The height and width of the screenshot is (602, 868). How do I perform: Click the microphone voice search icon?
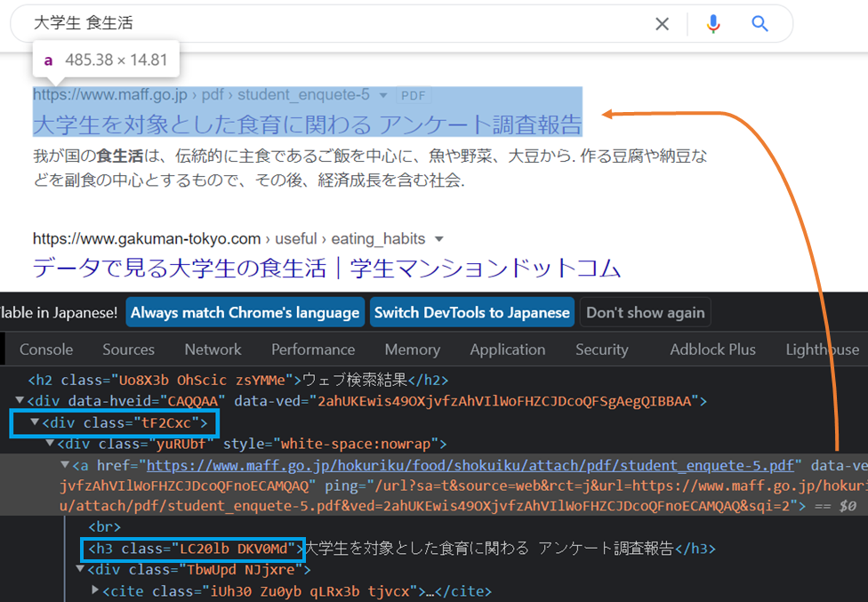[x=713, y=24]
